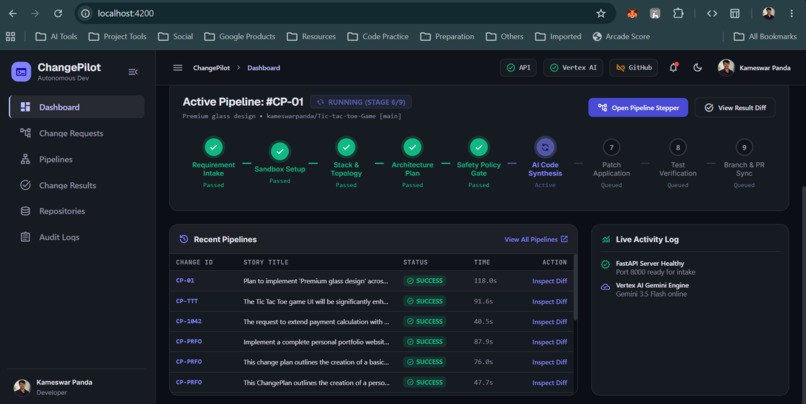Open Change Results in sidebar
The height and width of the screenshot is (404, 806).
[x=77, y=185]
